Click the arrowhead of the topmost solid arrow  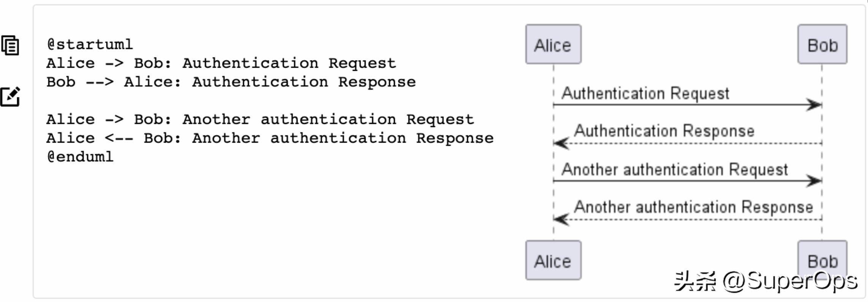click(x=814, y=105)
